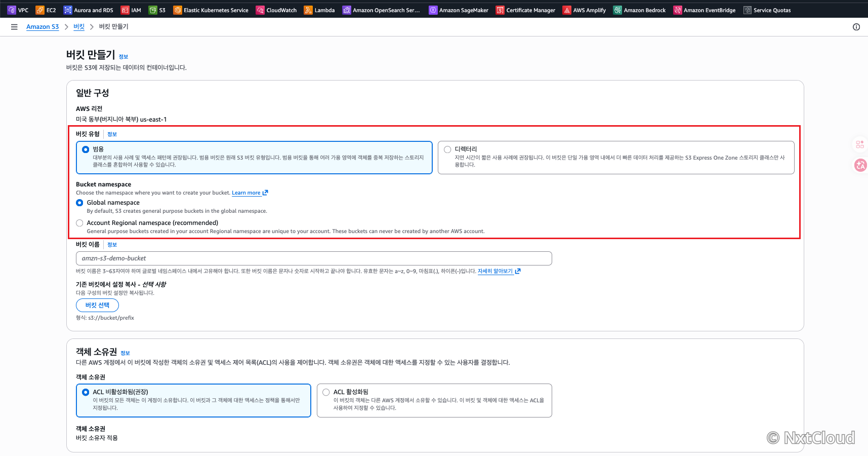Open the Elastic Kubernetes Service icon
Viewport: 868px width, 456px height.
178,10
